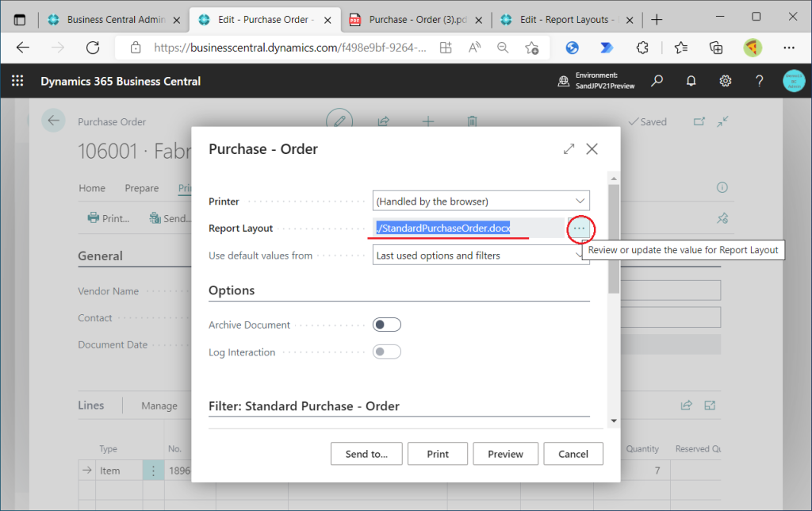Toggle the Log Interaction switch
The height and width of the screenshot is (511, 812).
(x=386, y=352)
